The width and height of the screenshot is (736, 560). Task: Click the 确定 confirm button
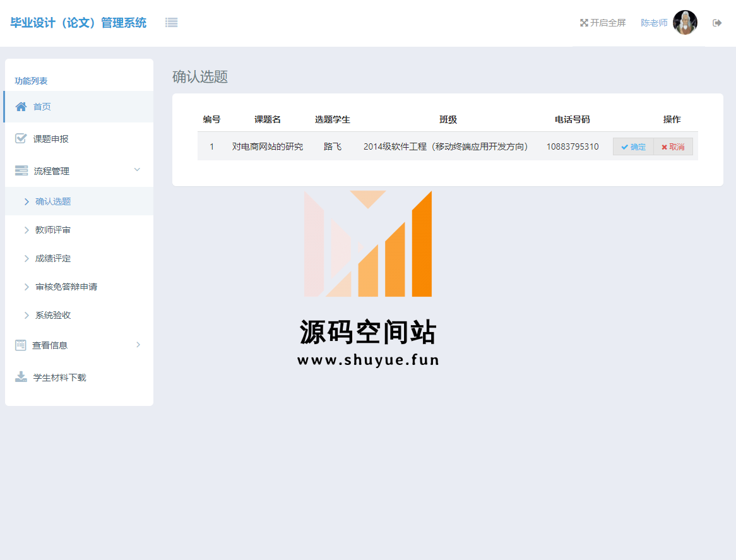(x=633, y=147)
